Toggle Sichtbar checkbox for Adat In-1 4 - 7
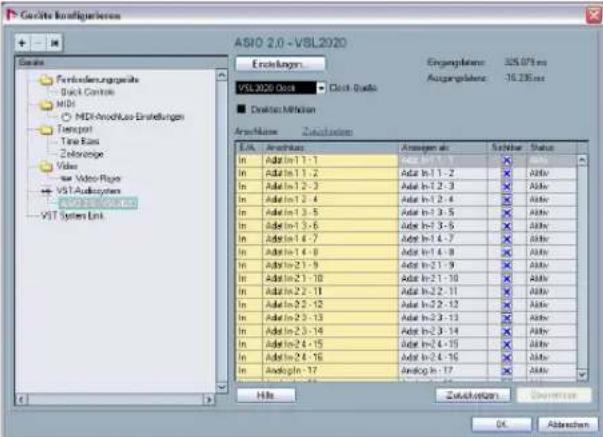603x437 pixels. (507, 239)
